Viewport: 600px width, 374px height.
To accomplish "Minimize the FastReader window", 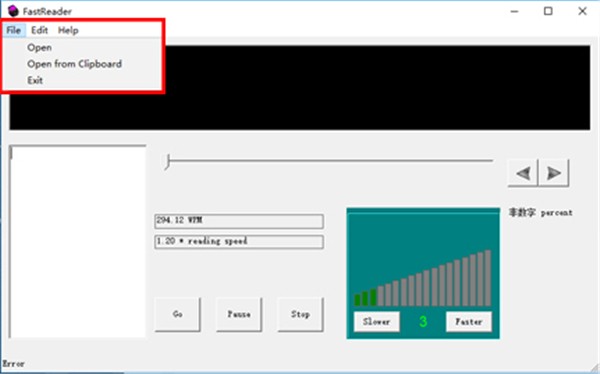I will [x=514, y=11].
